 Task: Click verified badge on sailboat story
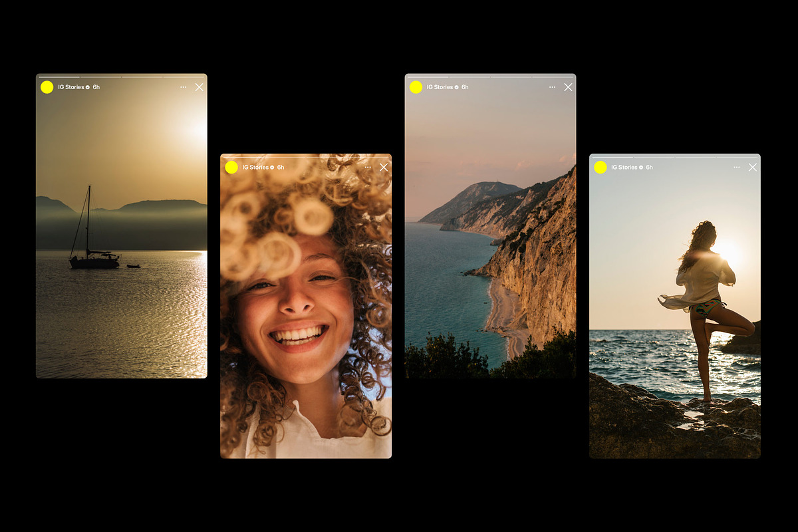pyautogui.click(x=88, y=87)
